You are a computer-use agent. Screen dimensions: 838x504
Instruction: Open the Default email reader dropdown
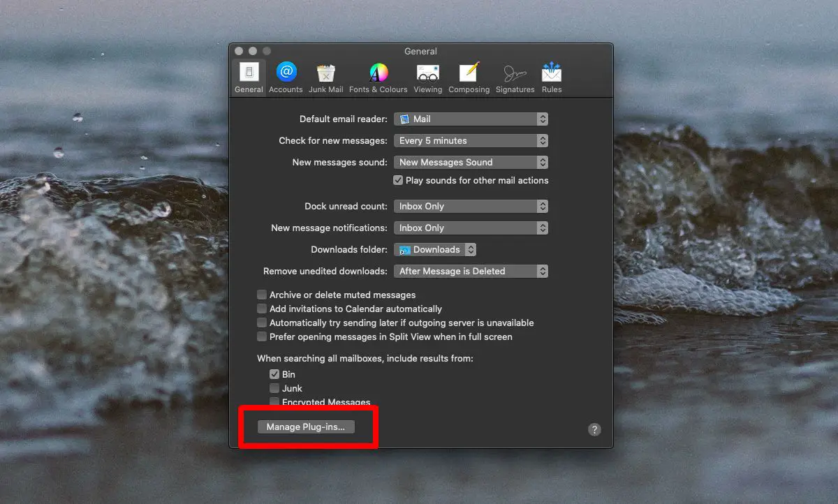471,119
